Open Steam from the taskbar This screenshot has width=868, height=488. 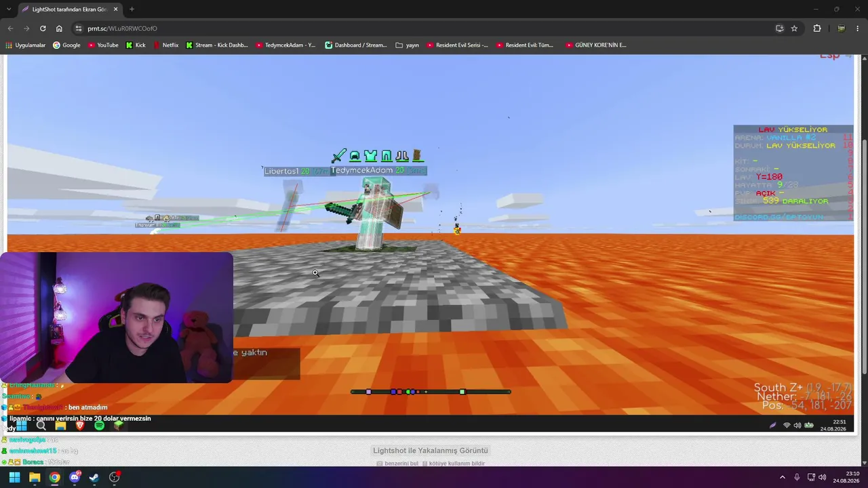94,477
